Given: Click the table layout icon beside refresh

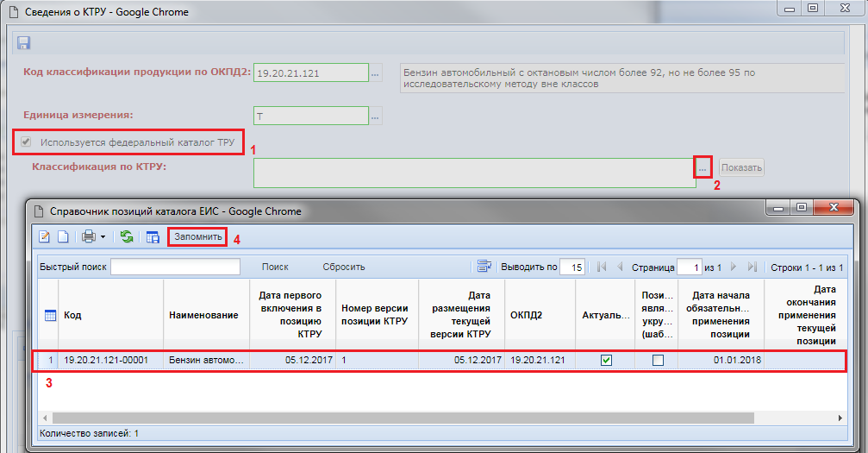Looking at the screenshot, I should (x=153, y=236).
